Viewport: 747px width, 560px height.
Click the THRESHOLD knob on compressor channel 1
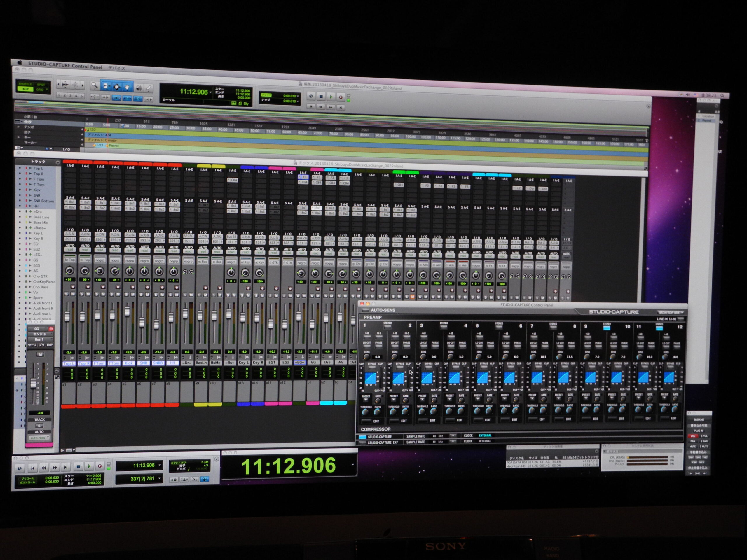click(365, 412)
